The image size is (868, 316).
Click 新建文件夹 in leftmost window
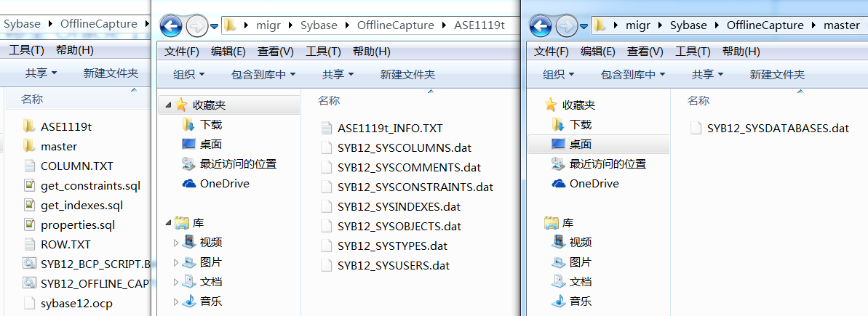[x=111, y=73]
